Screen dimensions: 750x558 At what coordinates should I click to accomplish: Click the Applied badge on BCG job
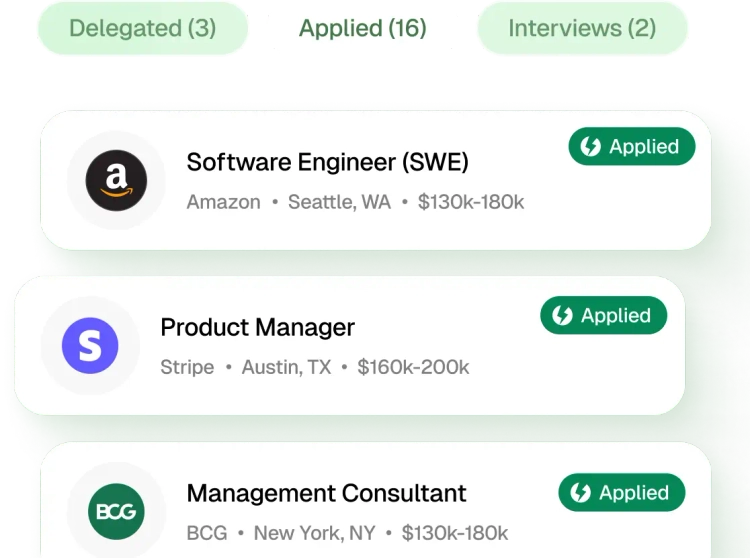click(x=622, y=493)
